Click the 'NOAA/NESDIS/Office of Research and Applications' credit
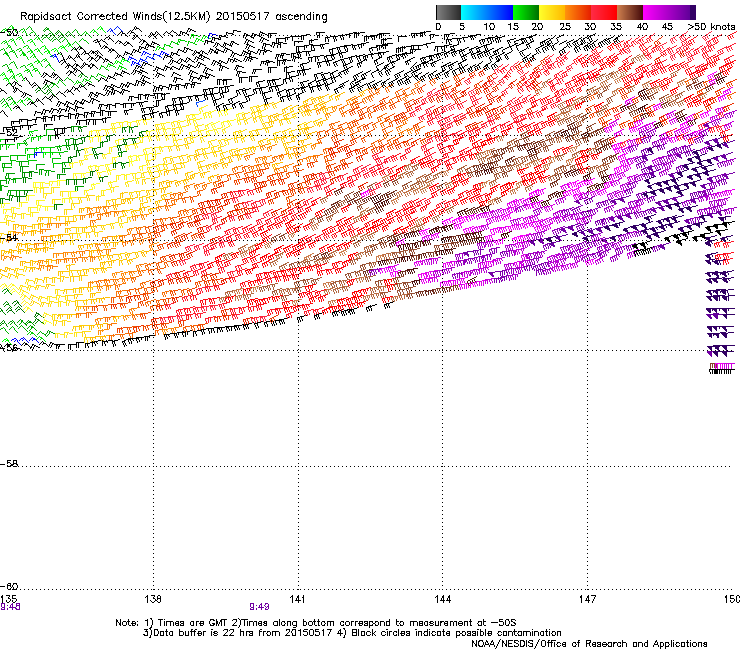740x650 pixels. [x=589, y=644]
